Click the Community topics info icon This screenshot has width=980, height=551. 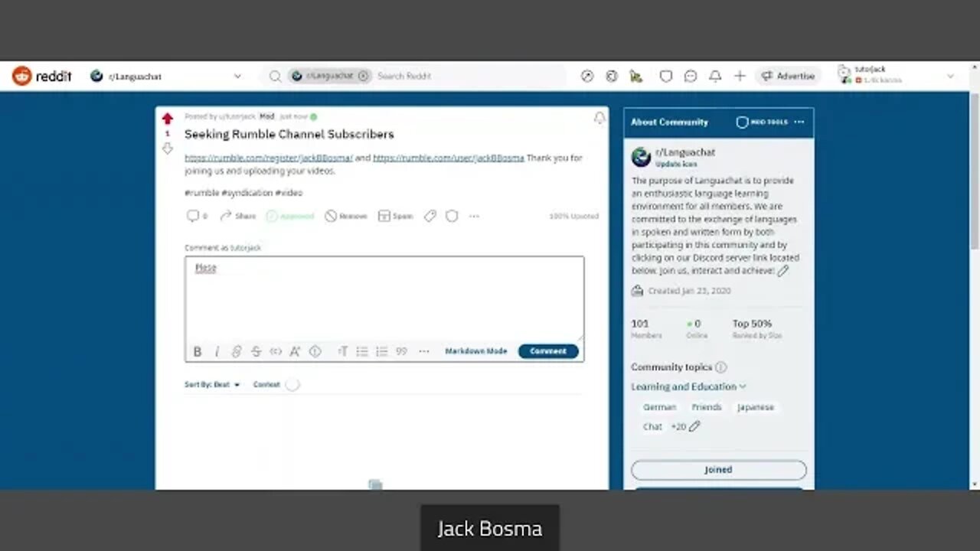point(720,367)
